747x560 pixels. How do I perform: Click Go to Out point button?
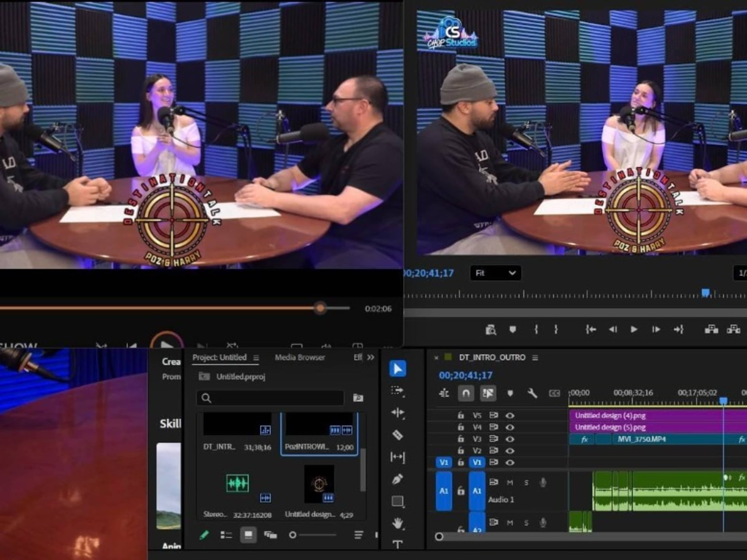click(679, 329)
